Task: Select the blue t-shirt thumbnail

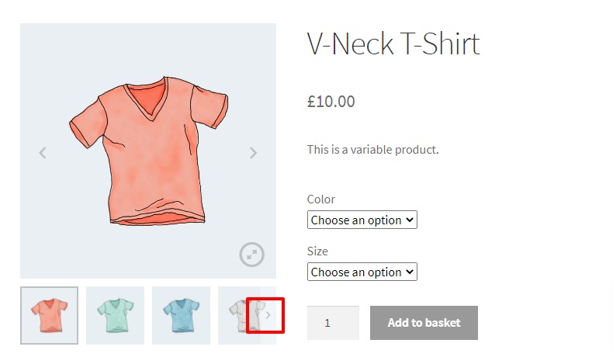Action: click(x=181, y=315)
